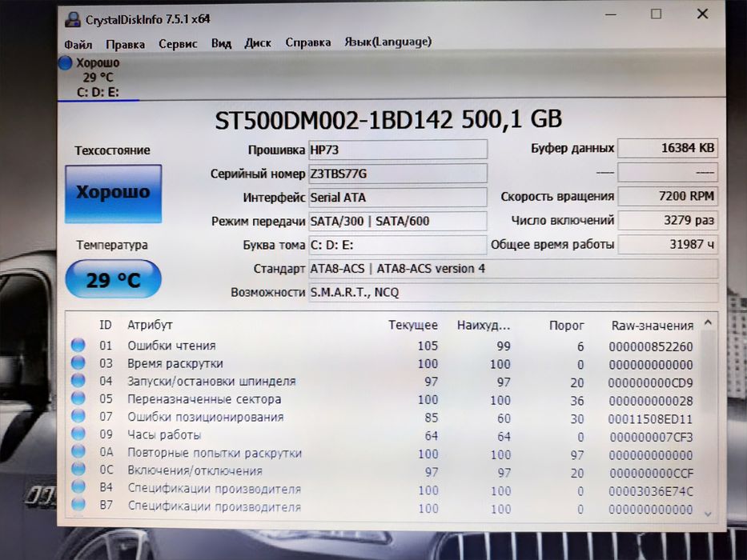Click raw value 00011508ED11
This screenshot has width=747, height=560.
650,419
